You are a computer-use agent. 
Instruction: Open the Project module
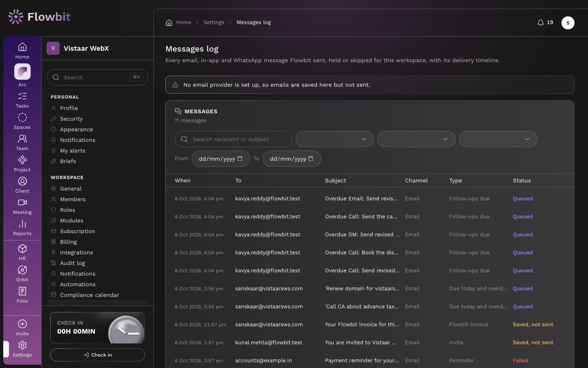click(22, 164)
